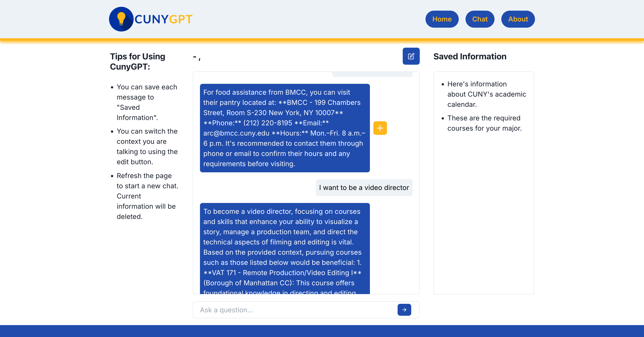Click saved item about required courses for major
644x337 pixels.
pos(484,123)
